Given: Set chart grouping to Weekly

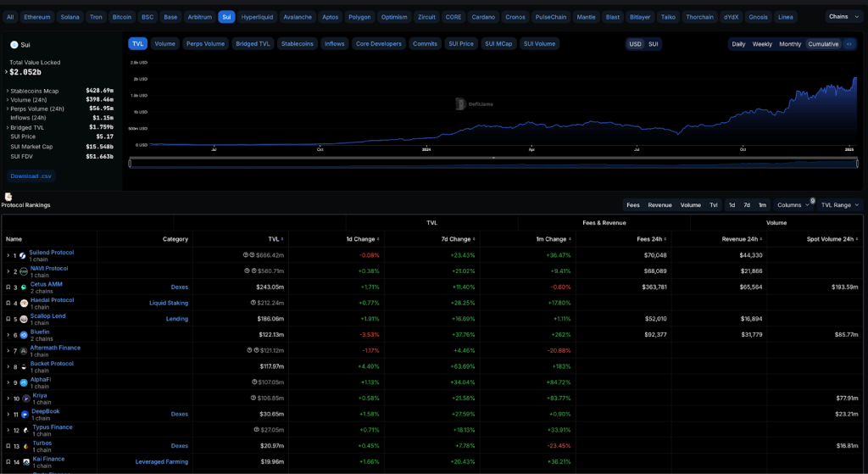Looking at the screenshot, I should click(x=762, y=44).
